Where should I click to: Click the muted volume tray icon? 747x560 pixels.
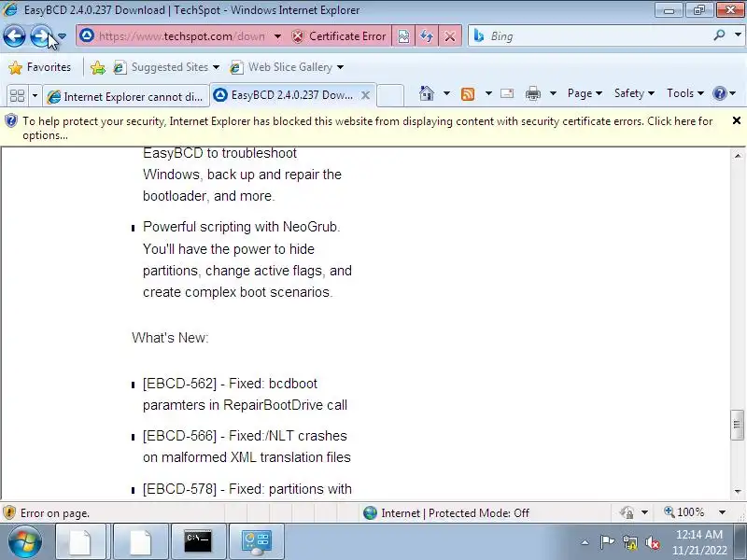point(653,542)
